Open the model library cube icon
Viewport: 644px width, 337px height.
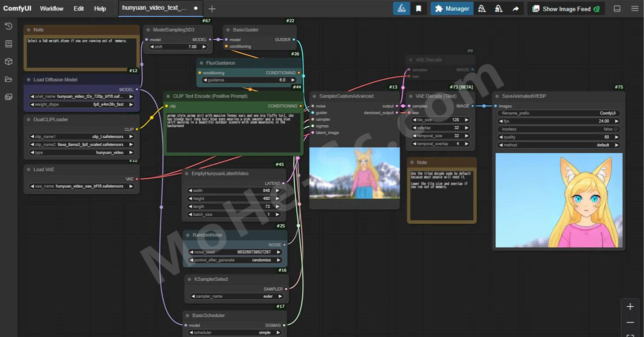9,61
